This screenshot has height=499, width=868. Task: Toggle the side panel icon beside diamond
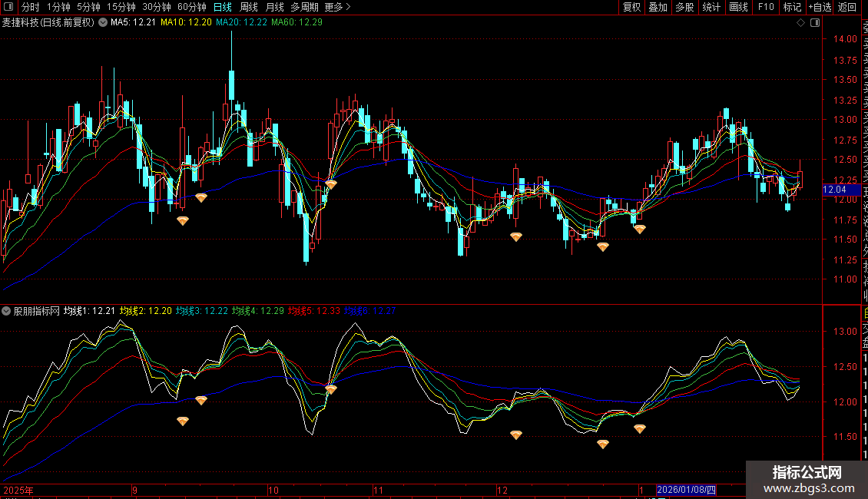[x=815, y=23]
